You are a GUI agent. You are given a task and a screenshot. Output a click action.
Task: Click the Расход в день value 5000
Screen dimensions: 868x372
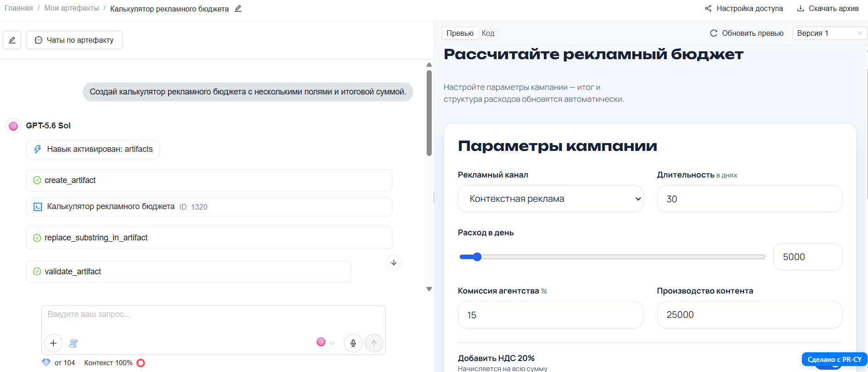(x=807, y=257)
